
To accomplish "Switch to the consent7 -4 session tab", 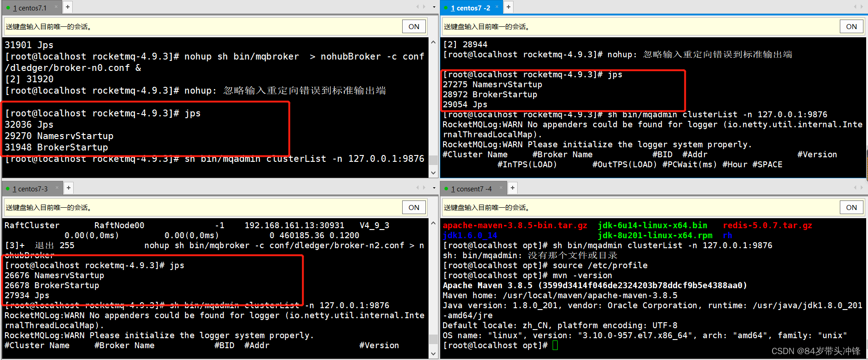I will [472, 189].
